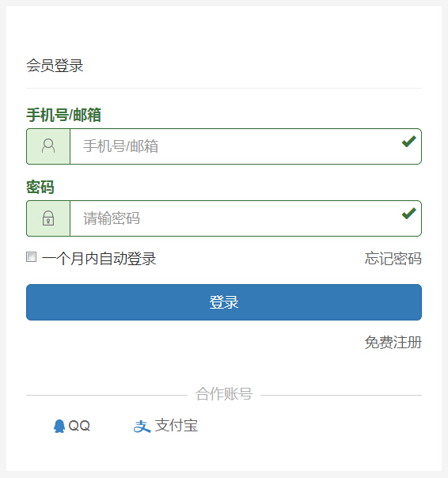Viewport: 448px width, 478px height.
Task: Open the 忘记密码 link
Action: coord(393,259)
